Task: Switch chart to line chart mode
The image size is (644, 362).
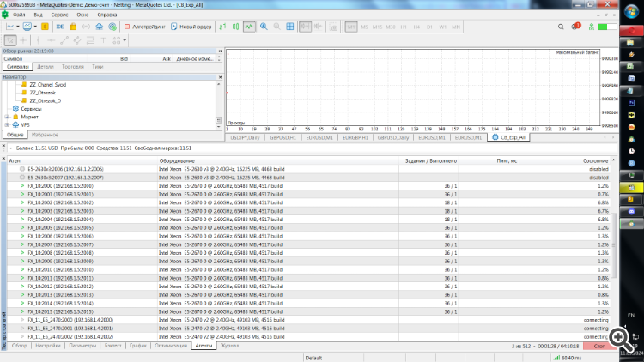Action: coord(249,27)
